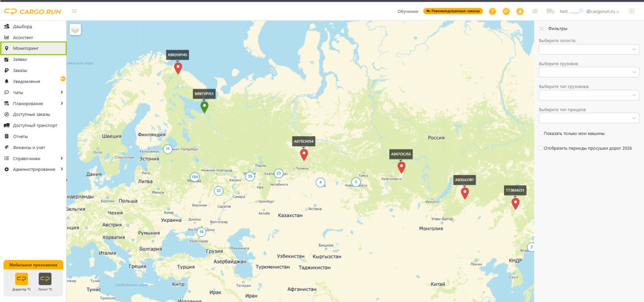Viewport: 644px width, 302px height.
Task: Open map cluster marker 23 near Yekaterinburg
Action: [279, 173]
